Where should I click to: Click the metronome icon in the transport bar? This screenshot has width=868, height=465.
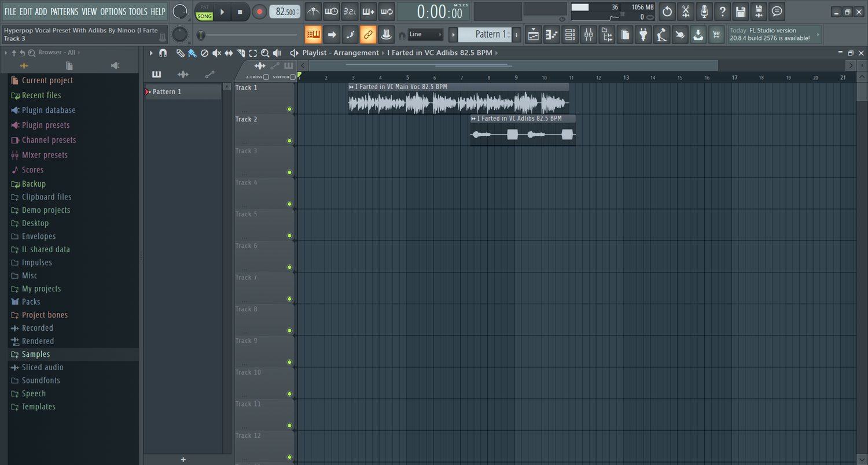coord(313,12)
